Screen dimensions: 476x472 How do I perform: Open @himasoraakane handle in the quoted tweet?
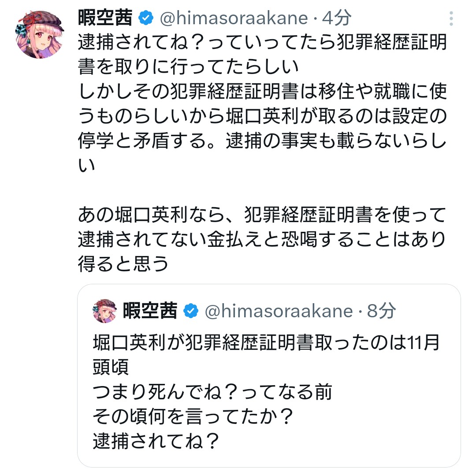pos(279,311)
